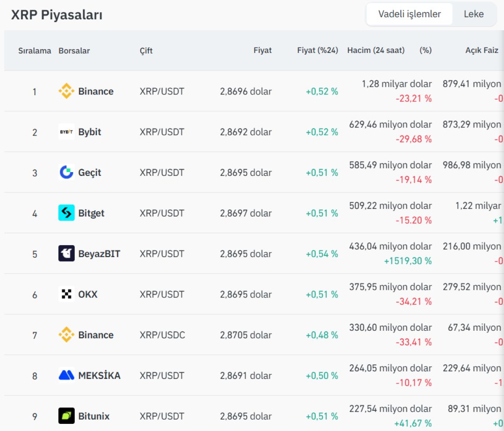Viewport: 504px width, 431px height.
Task: Click open interest 1,22 milyar
Action: tap(478, 206)
